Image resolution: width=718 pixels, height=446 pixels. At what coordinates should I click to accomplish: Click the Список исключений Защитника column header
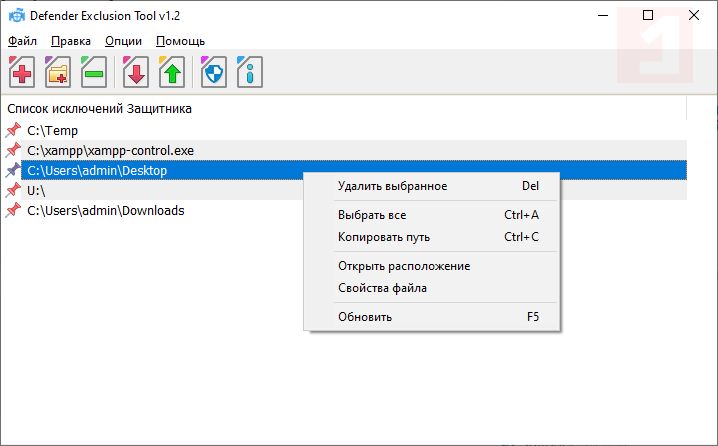tap(343, 109)
